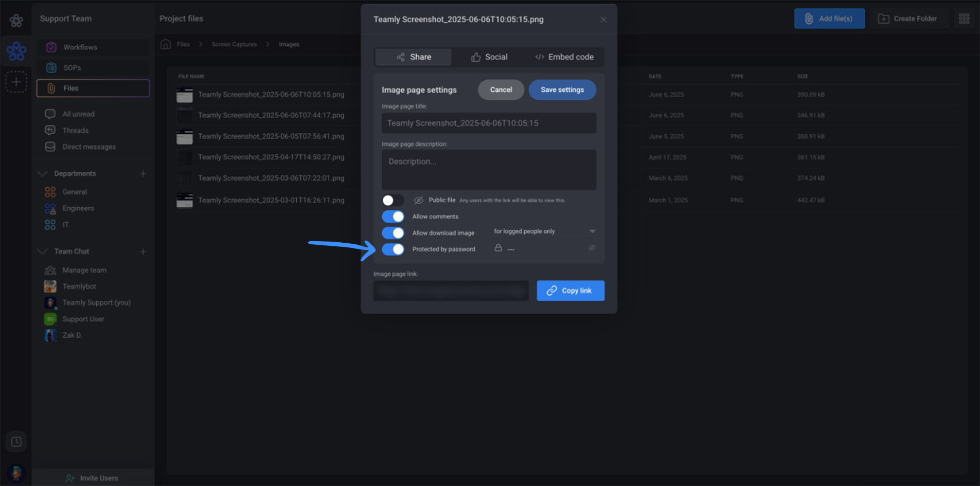Sort by the TYPE column header
Screen dimensions: 980x486
point(737,77)
